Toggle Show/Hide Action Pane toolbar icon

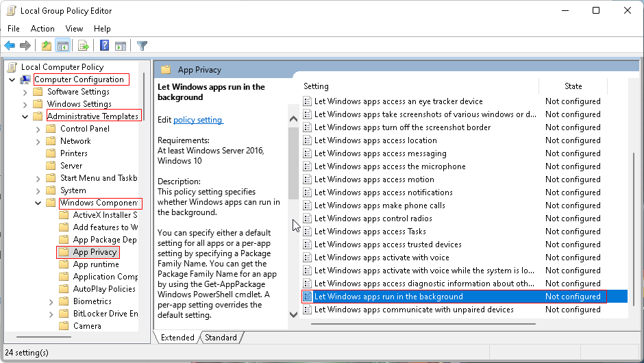(x=121, y=46)
